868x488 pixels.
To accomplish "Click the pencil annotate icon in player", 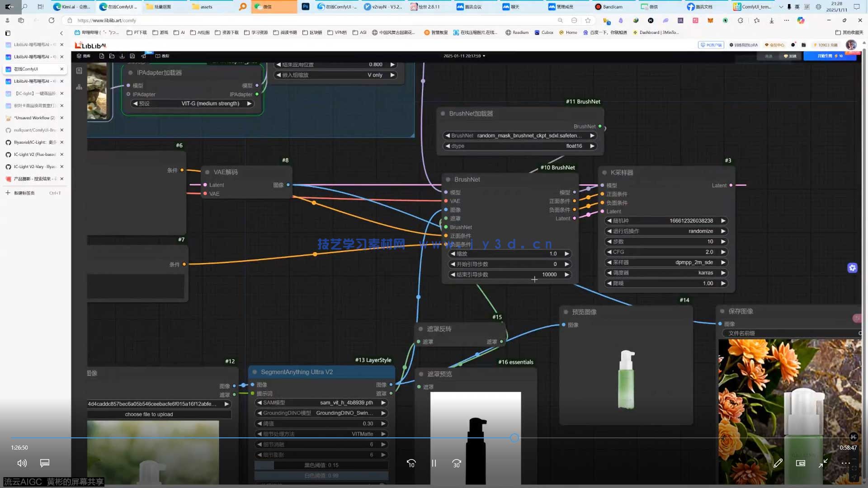I will tap(778, 463).
